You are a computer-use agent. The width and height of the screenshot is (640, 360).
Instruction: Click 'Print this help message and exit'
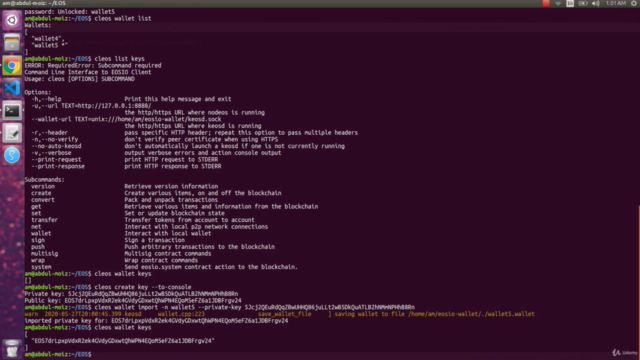(x=178, y=99)
